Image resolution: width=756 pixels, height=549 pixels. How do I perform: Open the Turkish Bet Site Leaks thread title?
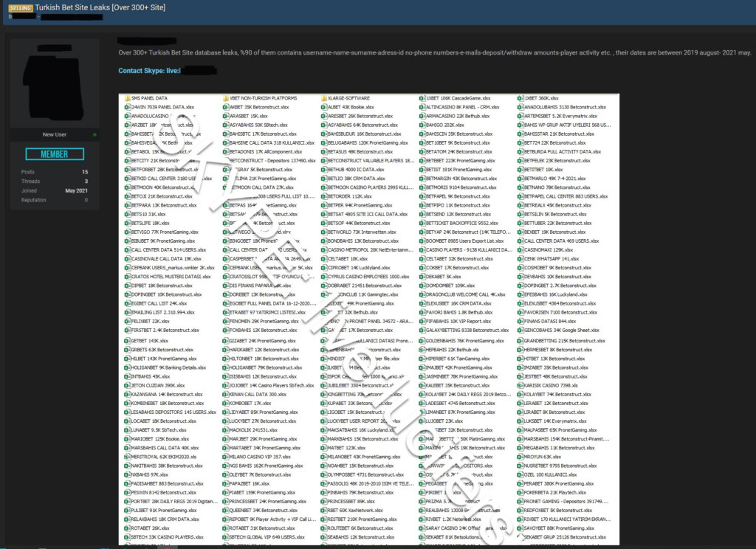[x=100, y=7]
